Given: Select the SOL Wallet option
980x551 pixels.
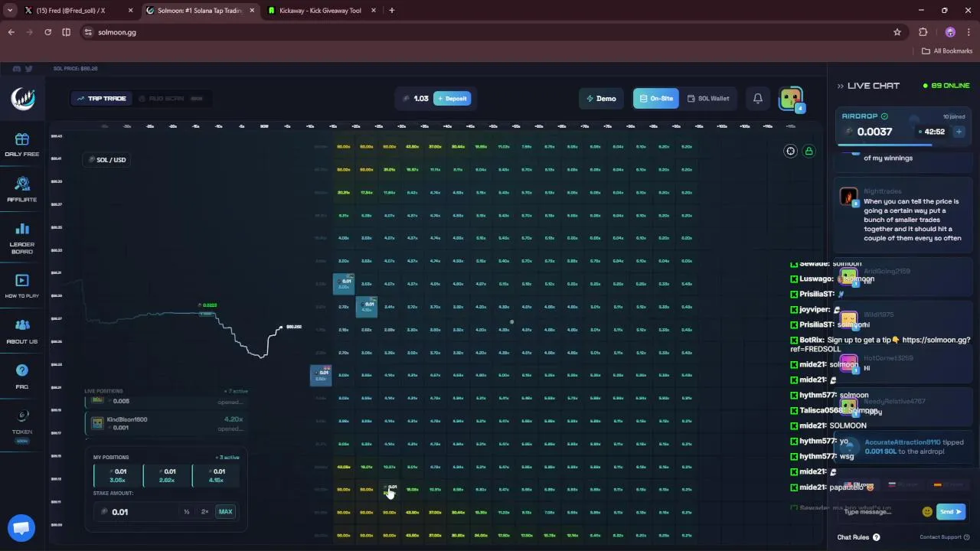Looking at the screenshot, I should pyautogui.click(x=708, y=99).
